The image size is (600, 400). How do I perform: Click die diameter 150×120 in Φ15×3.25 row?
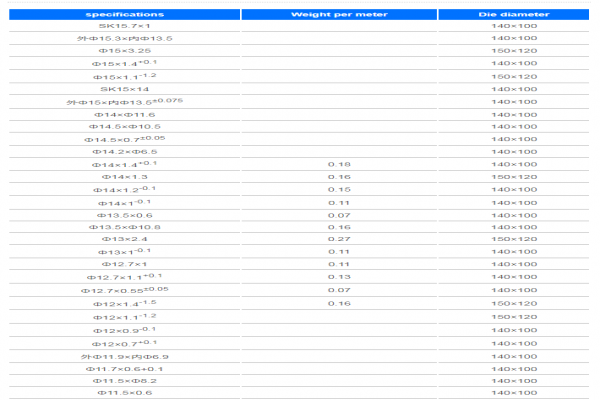[514, 51]
